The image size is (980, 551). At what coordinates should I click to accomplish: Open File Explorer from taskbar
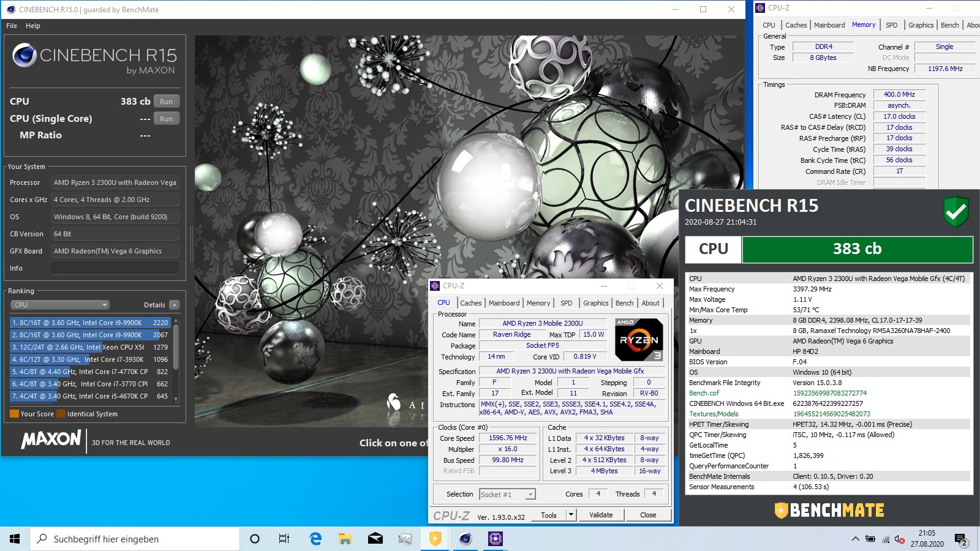[x=345, y=539]
